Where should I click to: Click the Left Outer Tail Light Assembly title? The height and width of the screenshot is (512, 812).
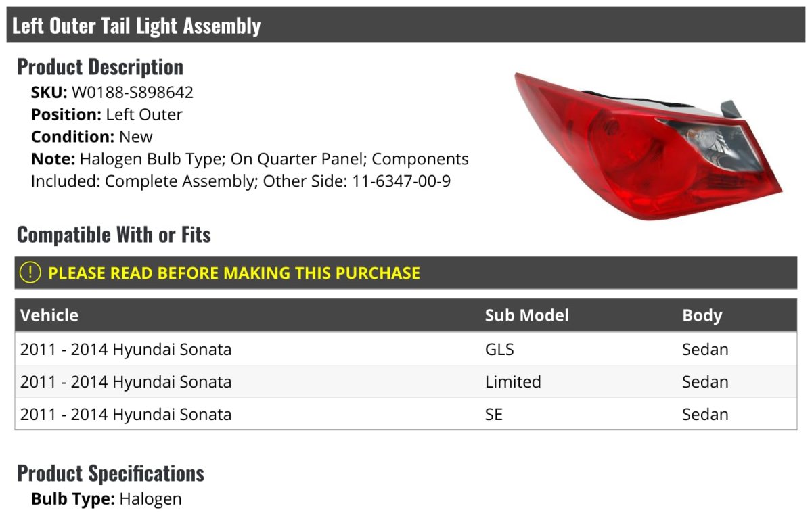[x=136, y=26]
